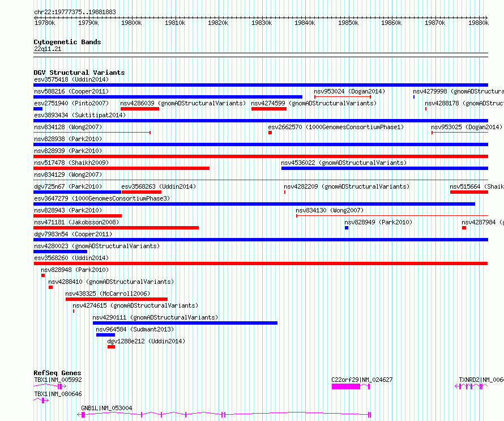Select the nsv4286039 red variant bar

tap(139, 109)
